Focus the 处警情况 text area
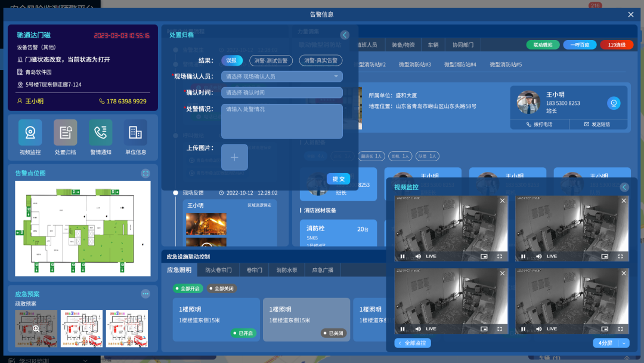Image resolution: width=644 pixels, height=363 pixels. point(281,121)
